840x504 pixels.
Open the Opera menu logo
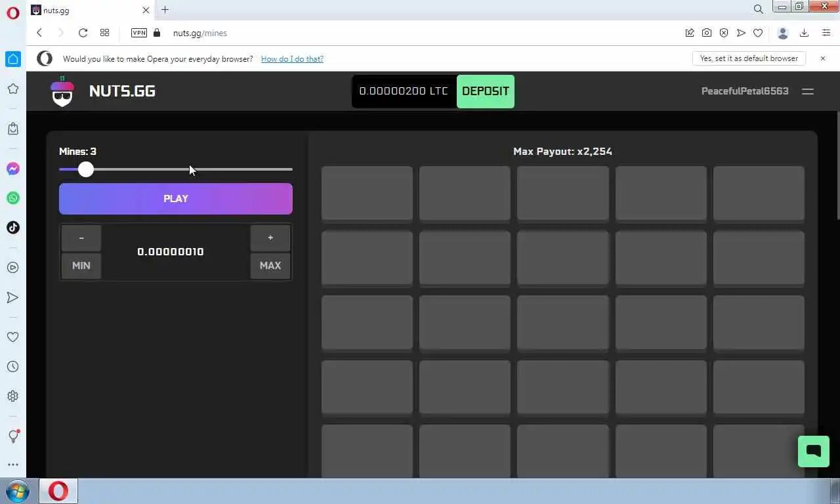tap(12, 12)
